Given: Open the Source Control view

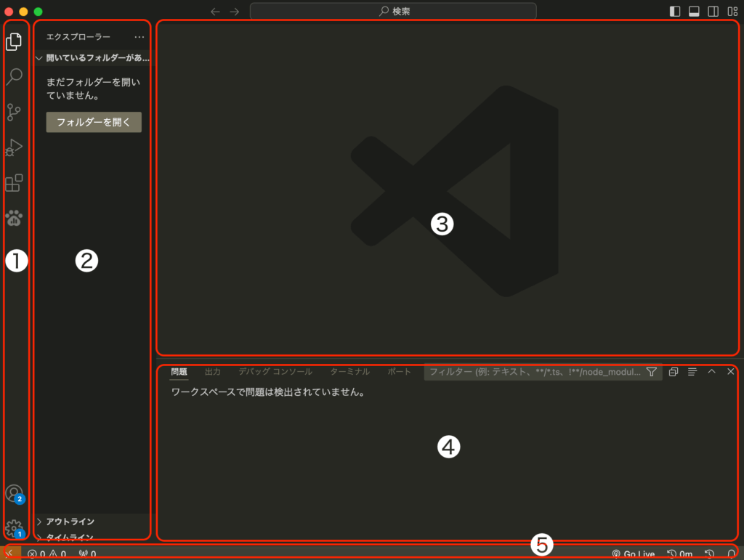Looking at the screenshot, I should click(x=14, y=112).
